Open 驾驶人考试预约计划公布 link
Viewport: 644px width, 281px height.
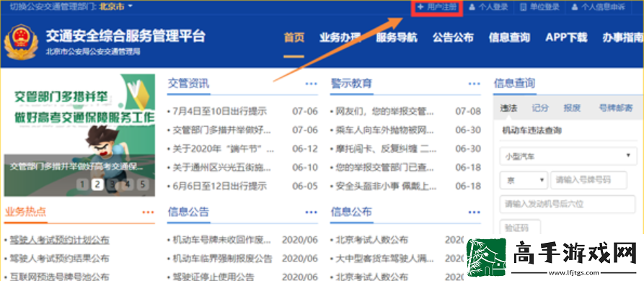tap(60, 240)
